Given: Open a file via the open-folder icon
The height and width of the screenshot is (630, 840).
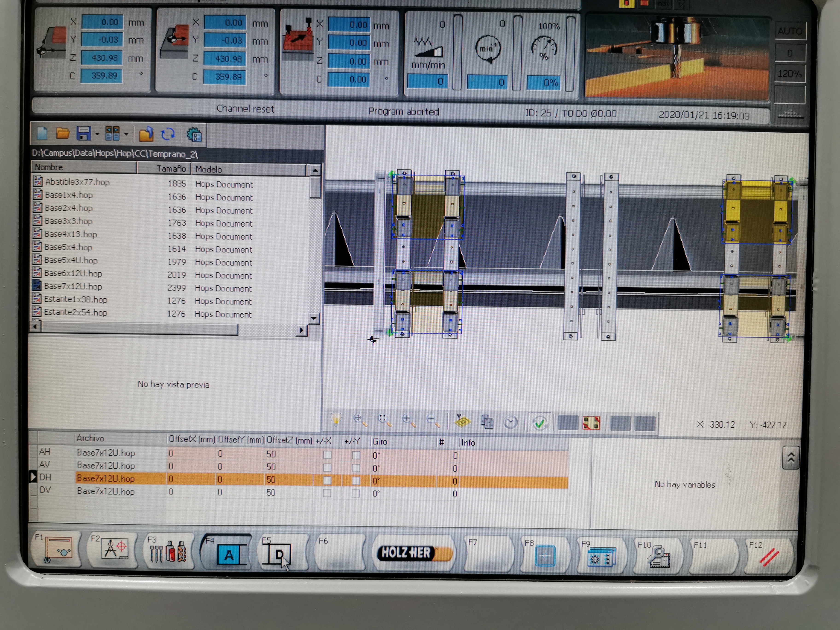Looking at the screenshot, I should pos(63,134).
